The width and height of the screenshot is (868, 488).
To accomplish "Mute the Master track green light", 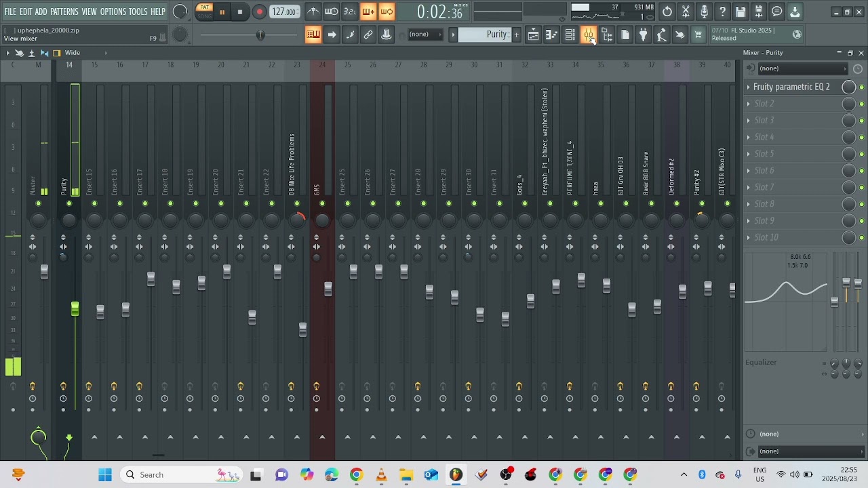I will 39,203.
